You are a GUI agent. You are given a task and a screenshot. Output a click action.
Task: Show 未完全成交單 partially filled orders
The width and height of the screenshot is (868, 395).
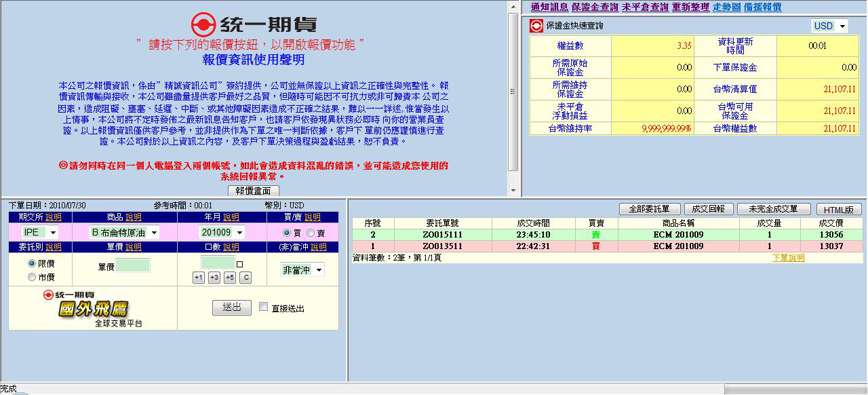[774, 209]
